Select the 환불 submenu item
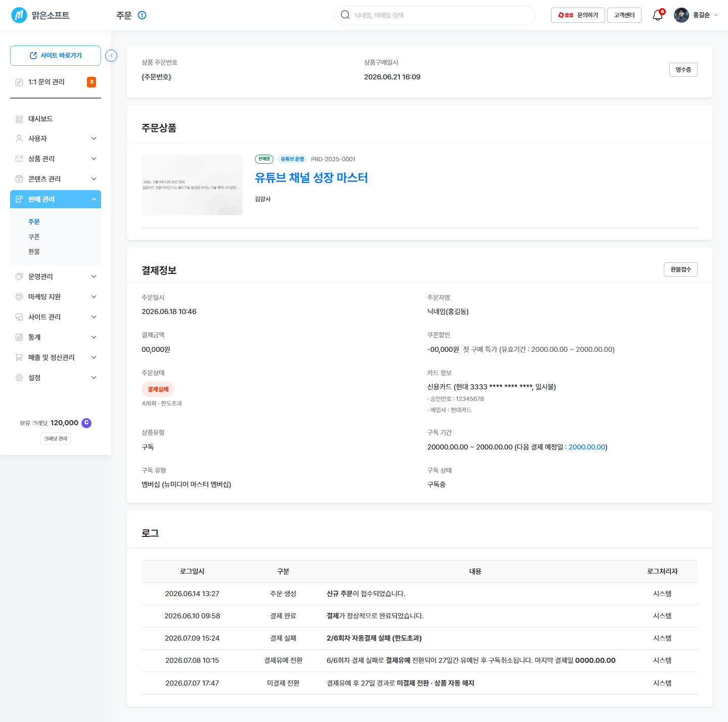 34,251
